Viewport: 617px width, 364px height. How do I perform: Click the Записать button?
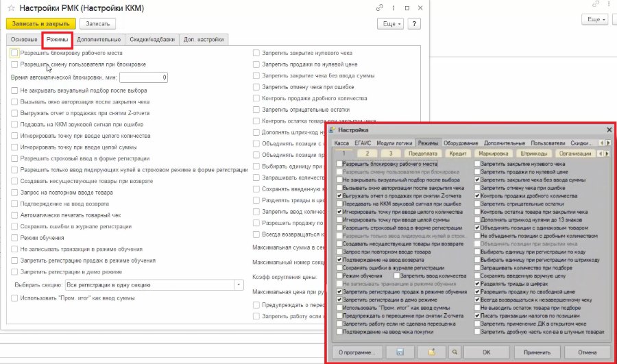[x=97, y=23]
